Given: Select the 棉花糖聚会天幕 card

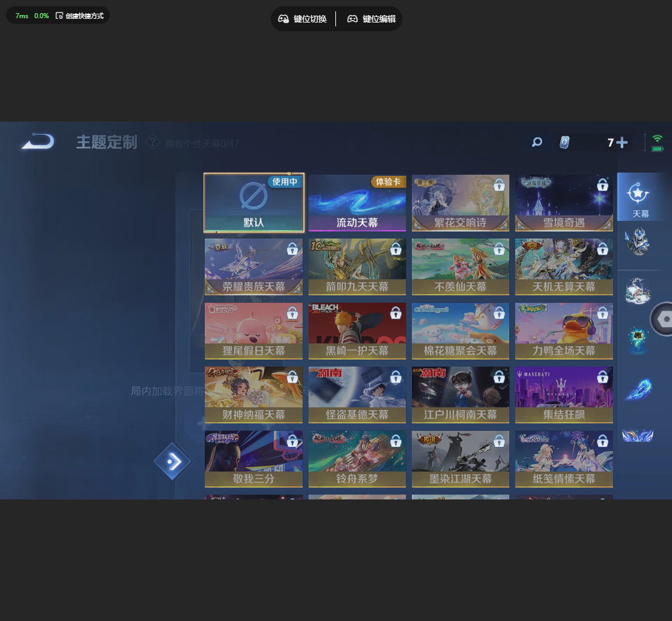Looking at the screenshot, I should tap(460, 331).
